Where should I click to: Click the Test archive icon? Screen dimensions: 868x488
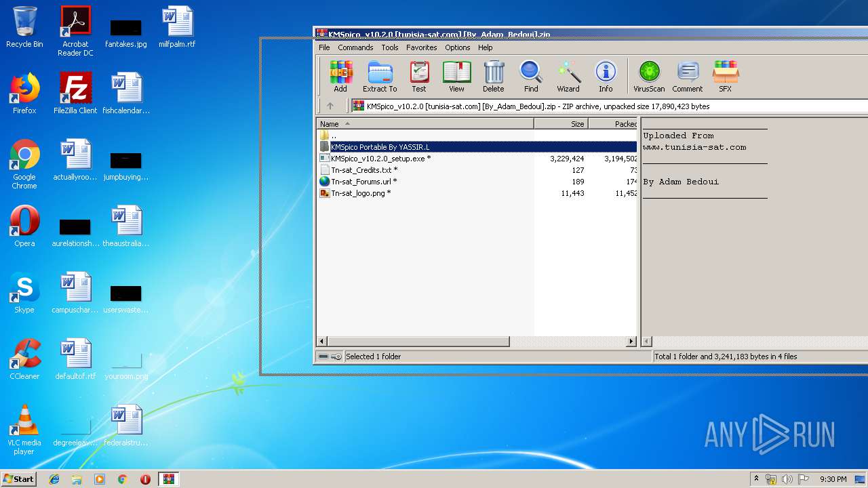(419, 77)
